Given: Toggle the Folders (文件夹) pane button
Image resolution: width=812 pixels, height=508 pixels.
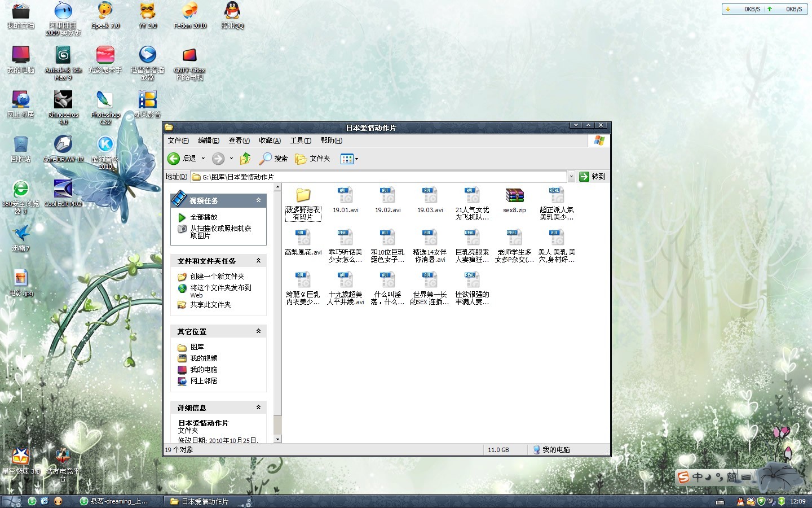Looking at the screenshot, I should (x=313, y=159).
